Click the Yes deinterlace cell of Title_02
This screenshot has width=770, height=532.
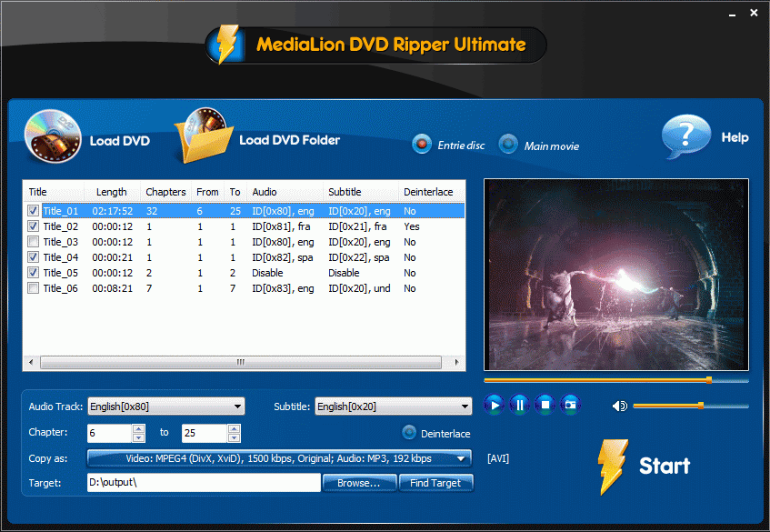click(x=412, y=226)
